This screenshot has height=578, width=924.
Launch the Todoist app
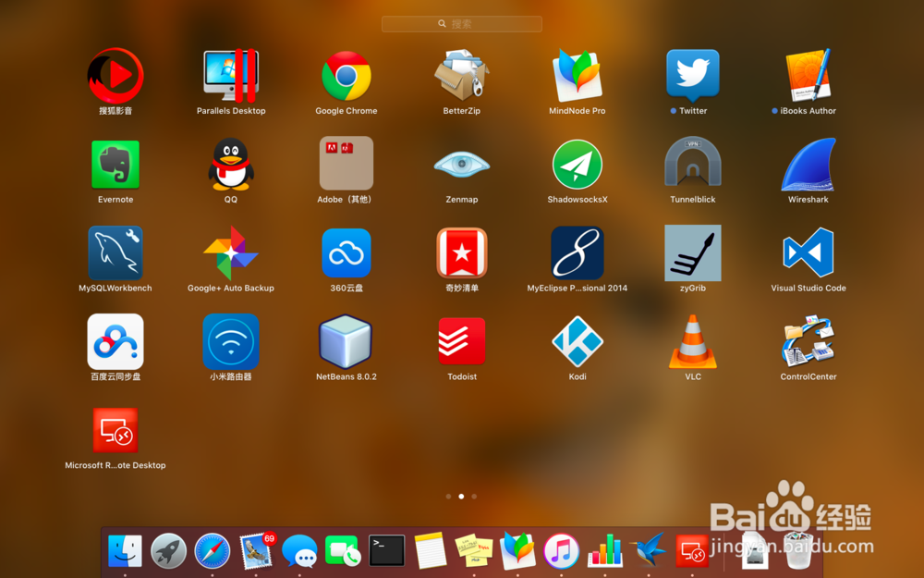[x=461, y=341]
